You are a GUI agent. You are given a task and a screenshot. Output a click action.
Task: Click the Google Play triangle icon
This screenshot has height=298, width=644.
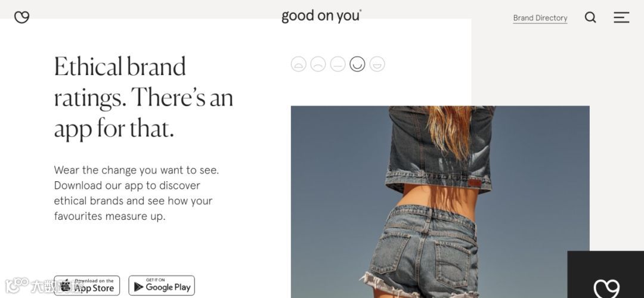[139, 287]
